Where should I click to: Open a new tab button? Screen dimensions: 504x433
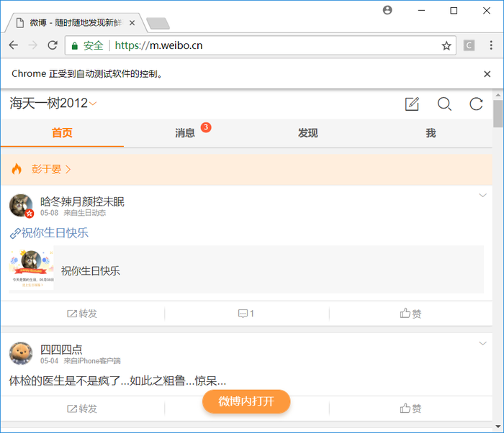pyautogui.click(x=158, y=24)
